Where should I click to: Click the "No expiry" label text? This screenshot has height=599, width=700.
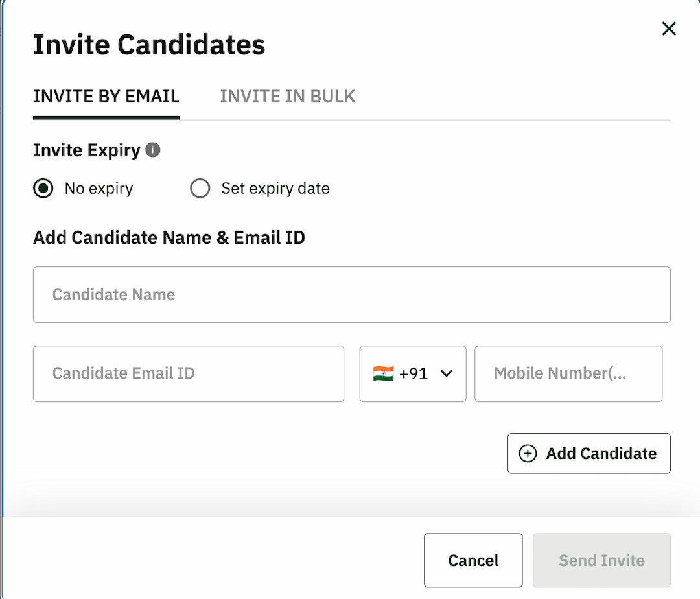(99, 189)
